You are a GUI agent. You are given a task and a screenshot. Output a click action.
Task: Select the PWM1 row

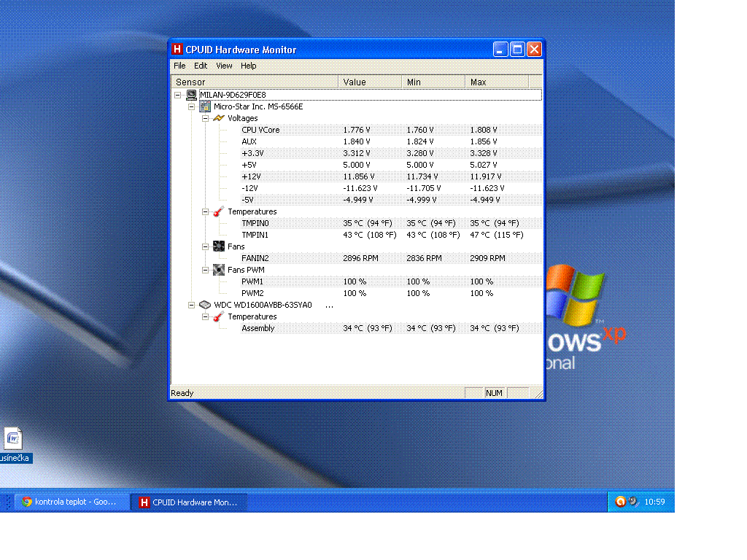tap(391, 281)
